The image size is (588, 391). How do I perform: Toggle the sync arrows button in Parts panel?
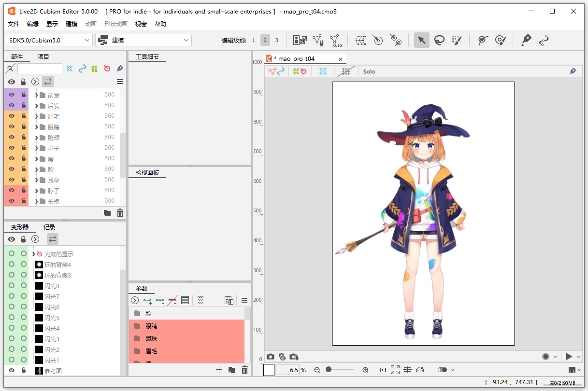pyautogui.click(x=48, y=82)
